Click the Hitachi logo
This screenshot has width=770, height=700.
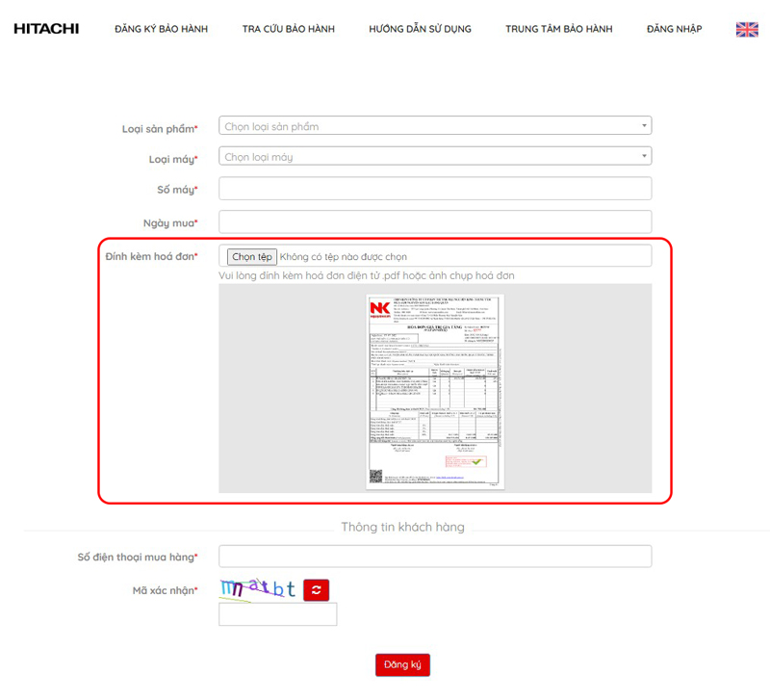[x=46, y=29]
